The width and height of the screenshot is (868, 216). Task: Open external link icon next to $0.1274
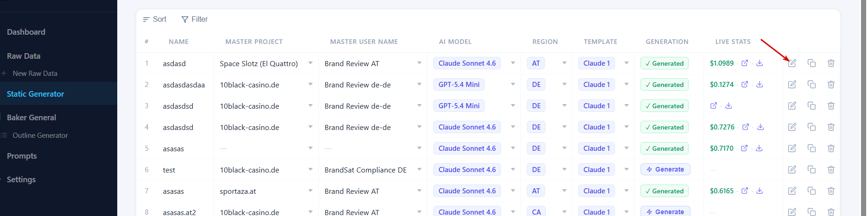(x=745, y=85)
